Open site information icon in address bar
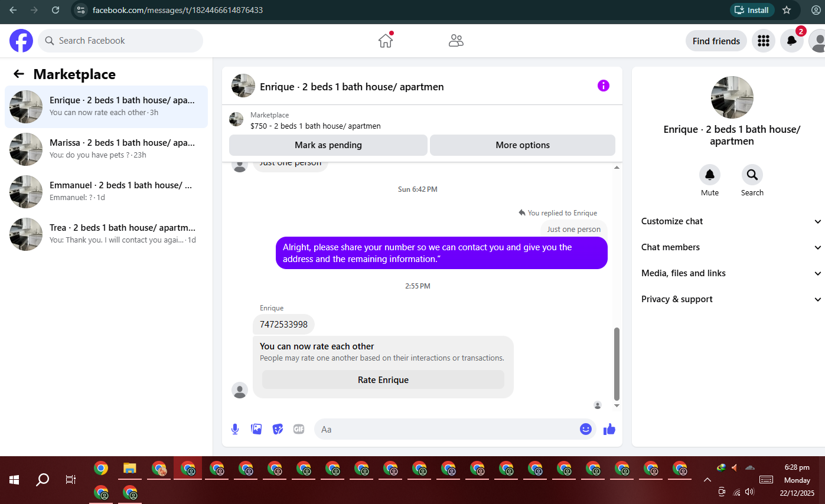Screen dimensions: 825x504 click(x=81, y=10)
